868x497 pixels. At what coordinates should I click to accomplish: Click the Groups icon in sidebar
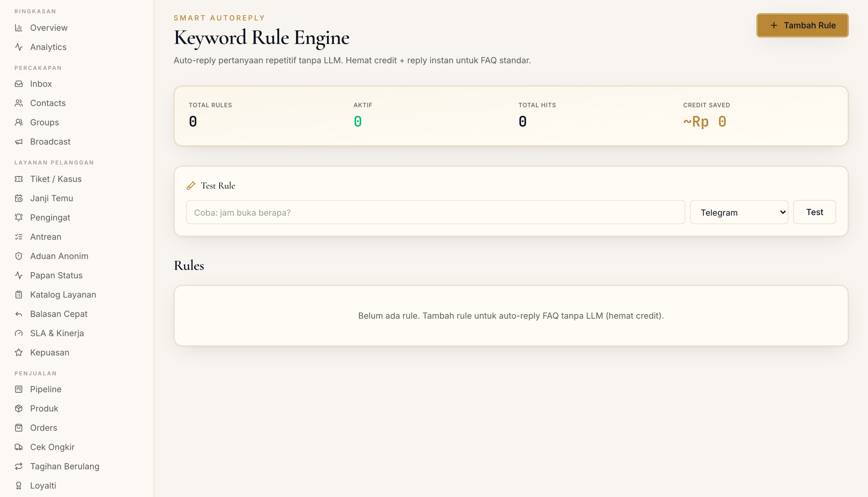[x=19, y=122]
